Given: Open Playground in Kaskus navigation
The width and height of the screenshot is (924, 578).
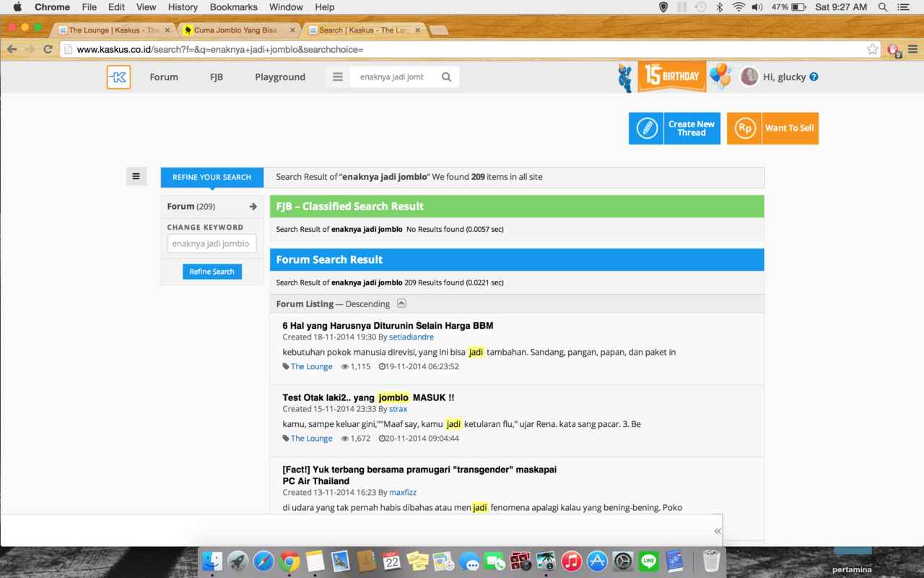Looking at the screenshot, I should [280, 77].
